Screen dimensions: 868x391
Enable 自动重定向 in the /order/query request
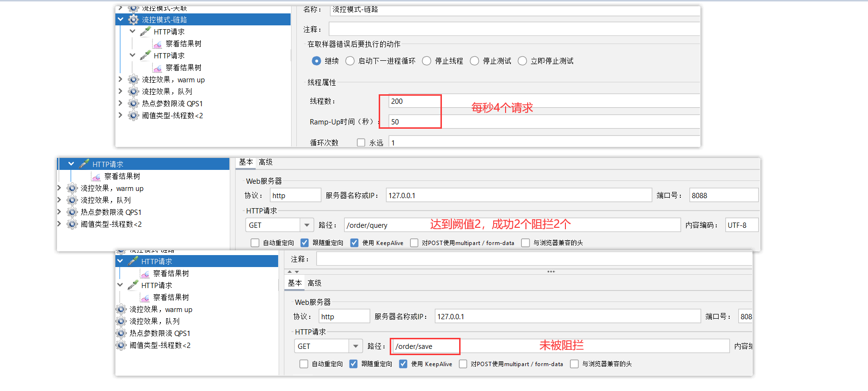pos(255,243)
